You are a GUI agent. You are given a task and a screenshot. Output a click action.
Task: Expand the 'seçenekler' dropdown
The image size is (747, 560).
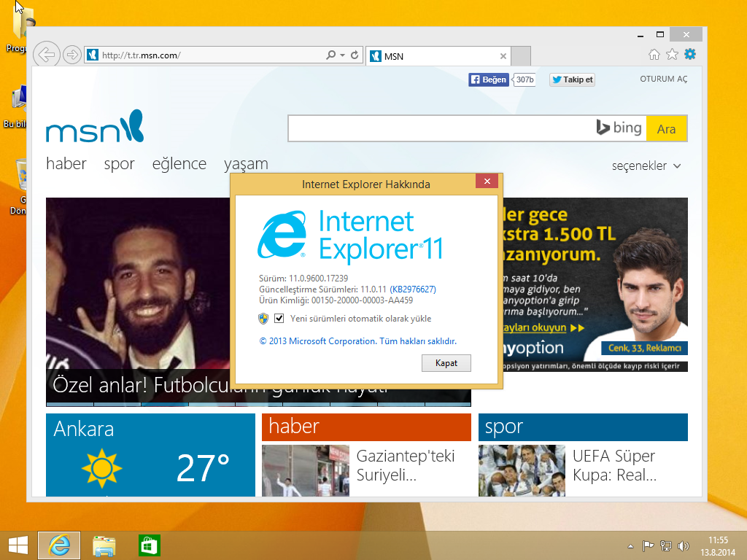pyautogui.click(x=646, y=166)
